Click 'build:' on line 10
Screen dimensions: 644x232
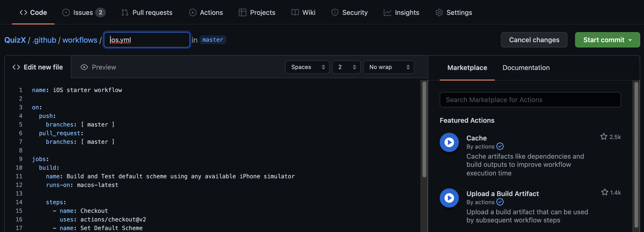49,167
